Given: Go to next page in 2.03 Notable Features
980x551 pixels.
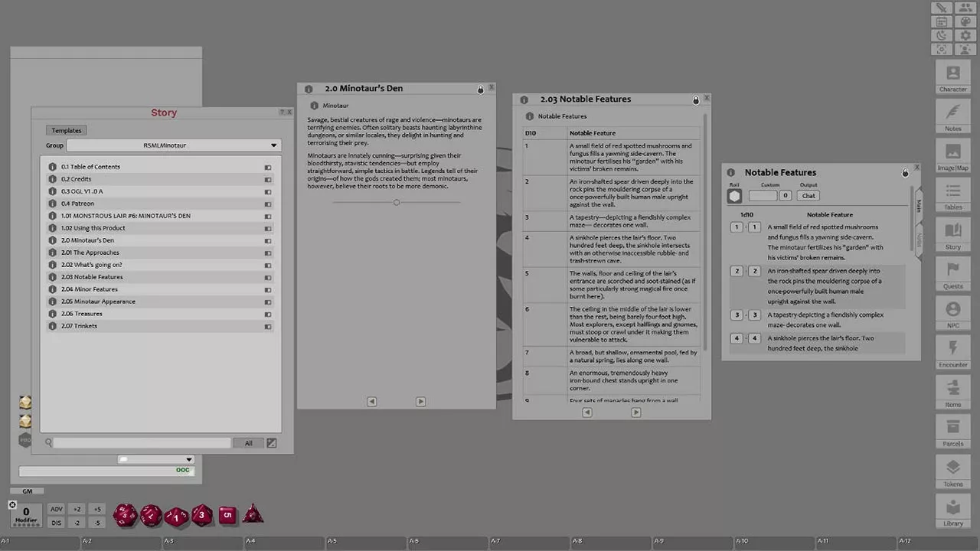Looking at the screenshot, I should [x=635, y=412].
